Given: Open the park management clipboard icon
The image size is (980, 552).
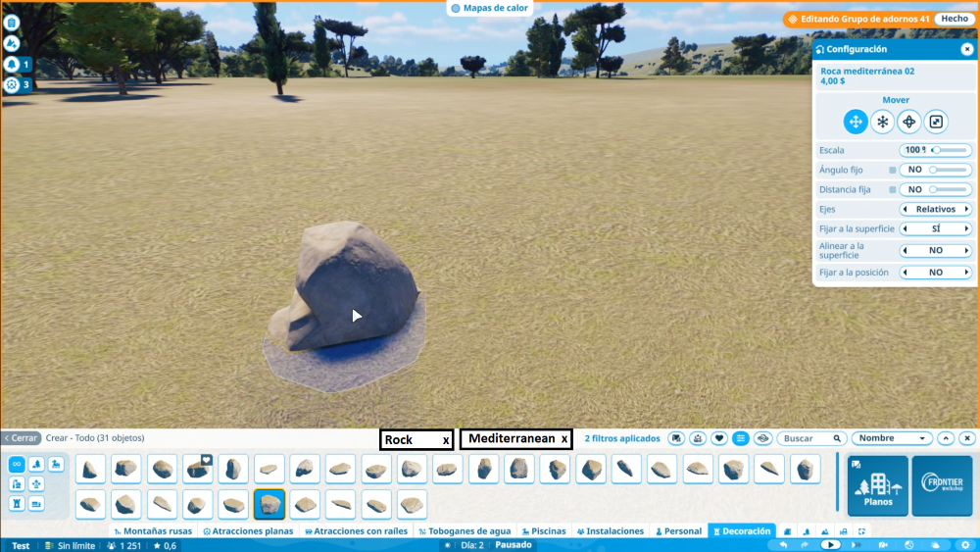Looking at the screenshot, I should click(x=11, y=23).
